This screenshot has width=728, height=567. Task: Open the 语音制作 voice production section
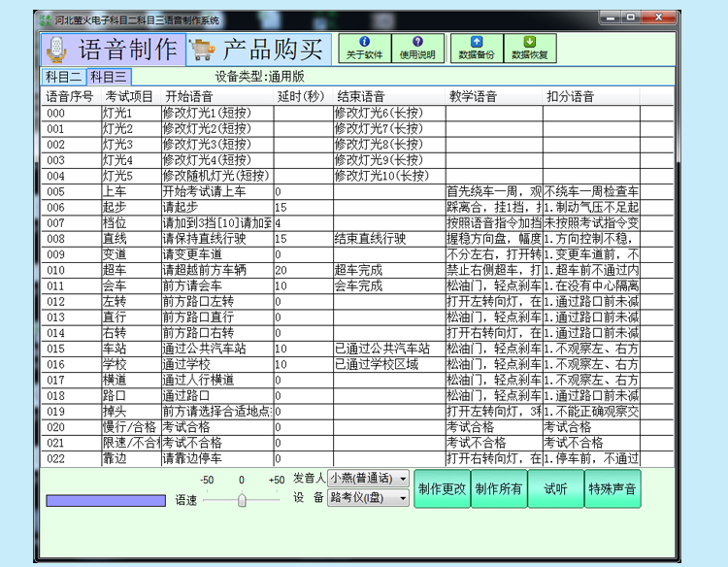pyautogui.click(x=114, y=50)
